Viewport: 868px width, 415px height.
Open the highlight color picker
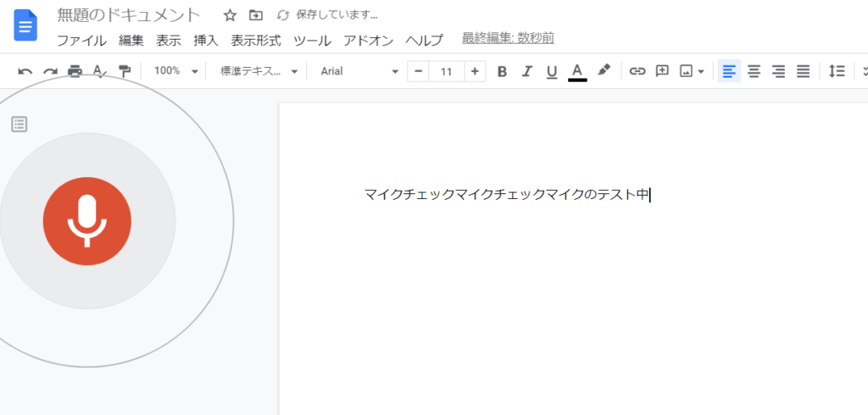click(604, 70)
